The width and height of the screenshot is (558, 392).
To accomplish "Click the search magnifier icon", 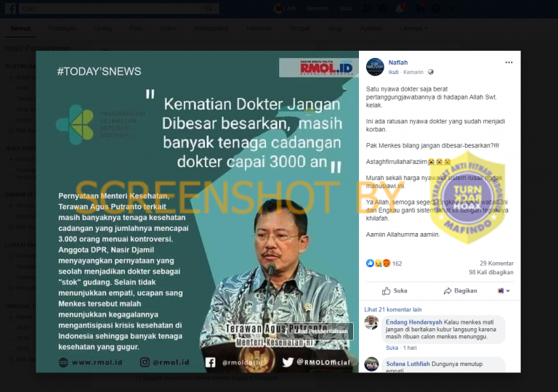I will coord(209,8).
